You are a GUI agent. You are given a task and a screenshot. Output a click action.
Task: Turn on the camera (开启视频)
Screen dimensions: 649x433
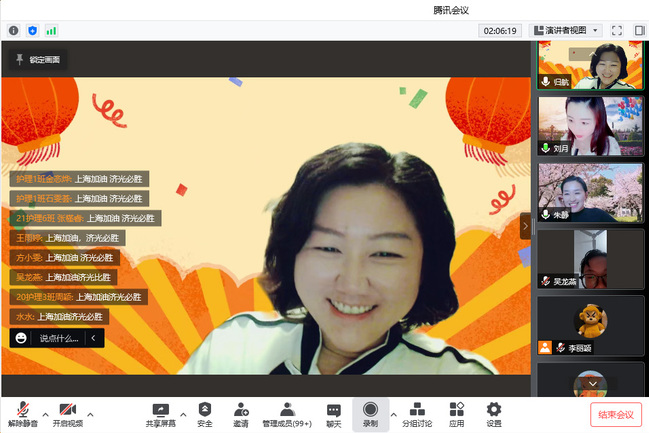tap(67, 414)
